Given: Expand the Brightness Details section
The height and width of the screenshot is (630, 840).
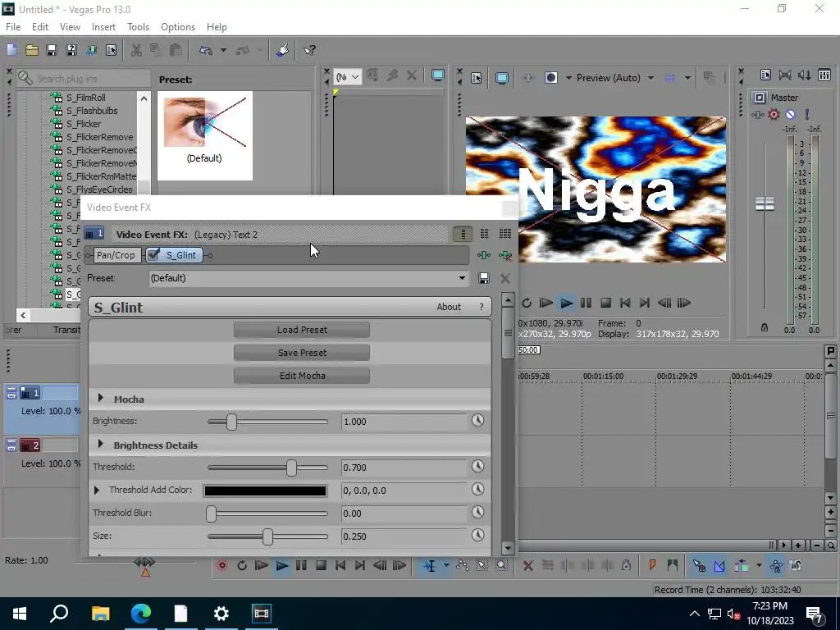Looking at the screenshot, I should tap(101, 444).
